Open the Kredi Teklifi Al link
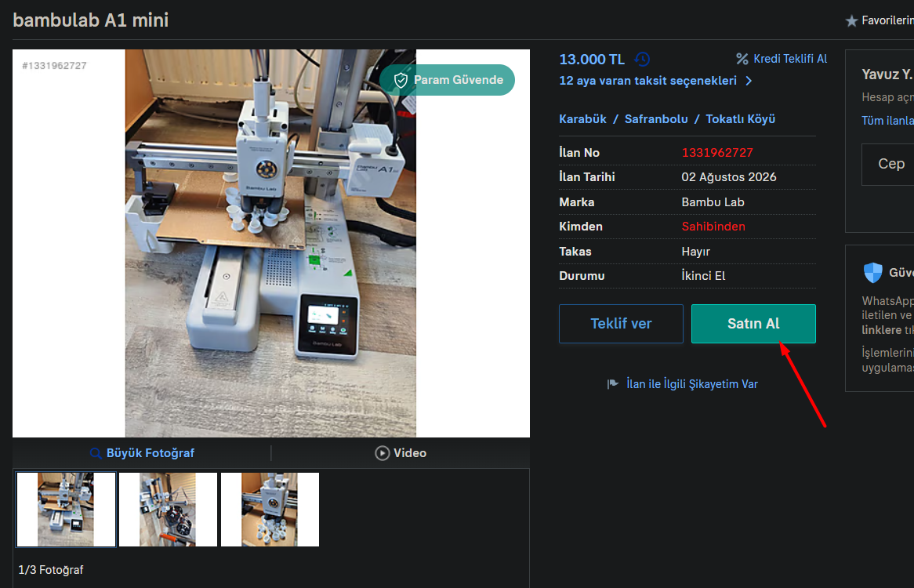The image size is (914, 588). click(x=790, y=59)
